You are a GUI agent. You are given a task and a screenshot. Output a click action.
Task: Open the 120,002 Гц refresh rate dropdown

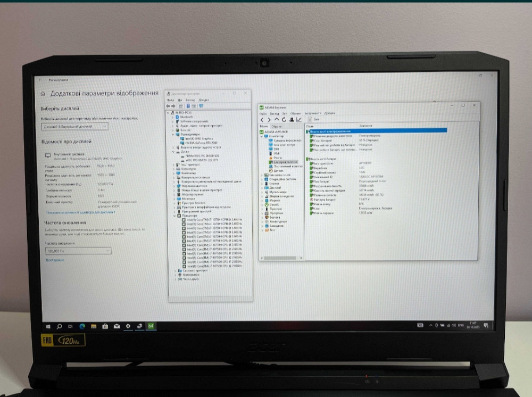tap(78, 250)
